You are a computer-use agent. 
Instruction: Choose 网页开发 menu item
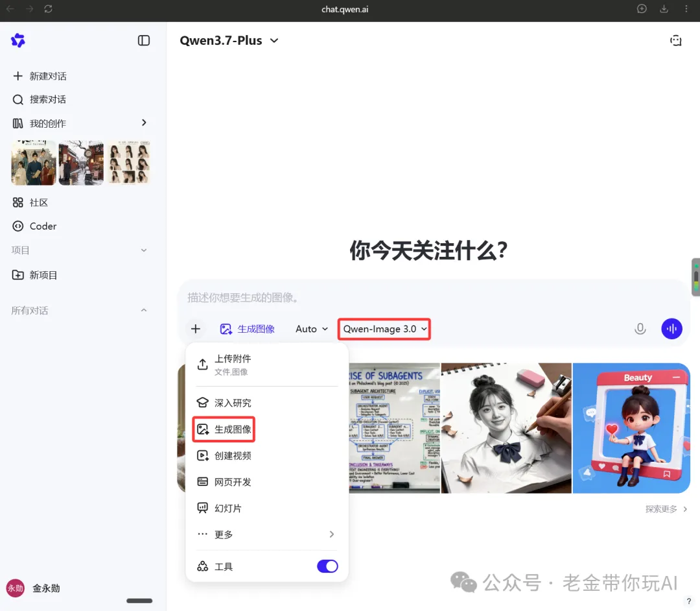coord(267,482)
